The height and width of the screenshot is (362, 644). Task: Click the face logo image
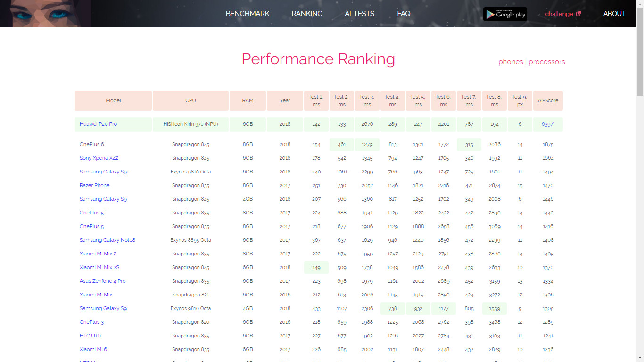[x=32, y=14]
